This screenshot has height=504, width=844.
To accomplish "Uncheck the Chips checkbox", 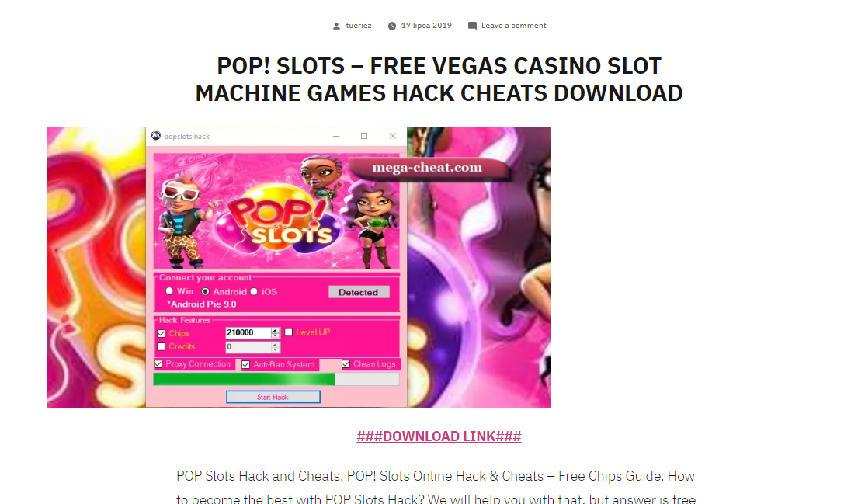I will (161, 333).
